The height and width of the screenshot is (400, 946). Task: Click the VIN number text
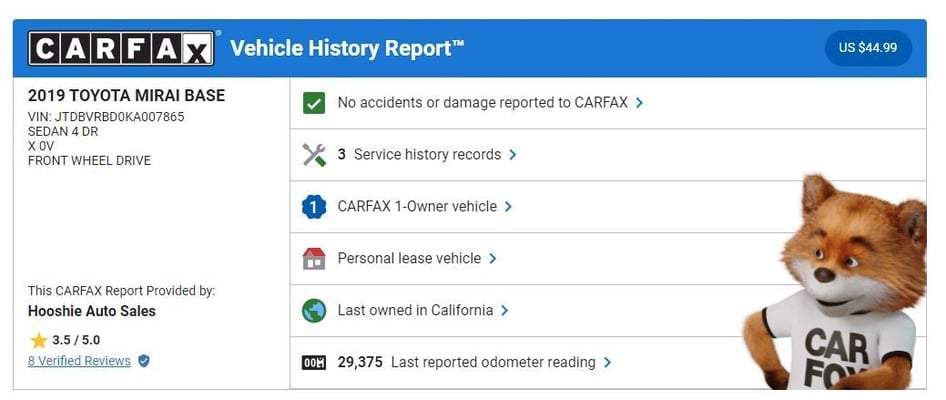(106, 117)
